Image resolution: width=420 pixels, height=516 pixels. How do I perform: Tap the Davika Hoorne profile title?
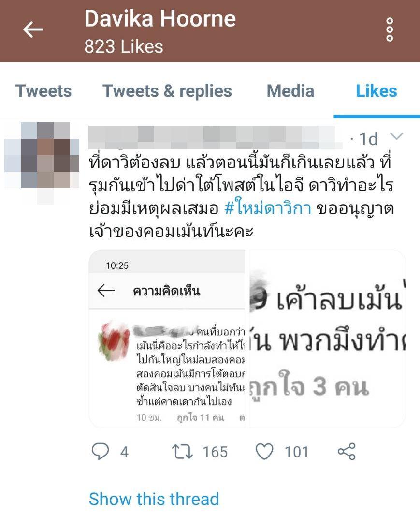click(x=160, y=18)
